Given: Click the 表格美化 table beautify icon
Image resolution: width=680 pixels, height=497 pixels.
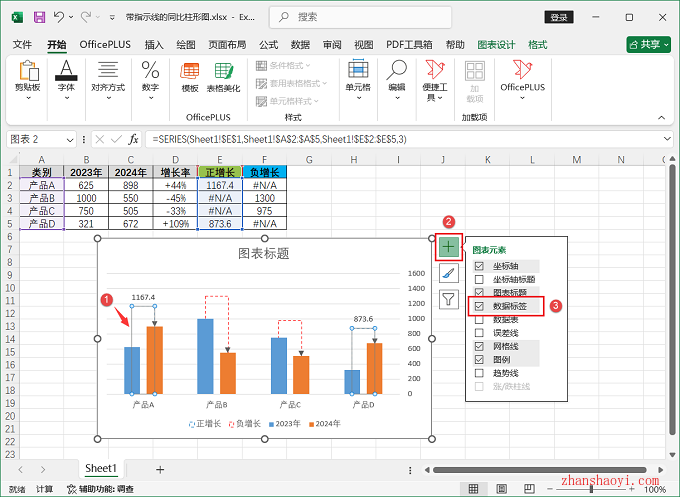Looking at the screenshot, I should [x=223, y=76].
